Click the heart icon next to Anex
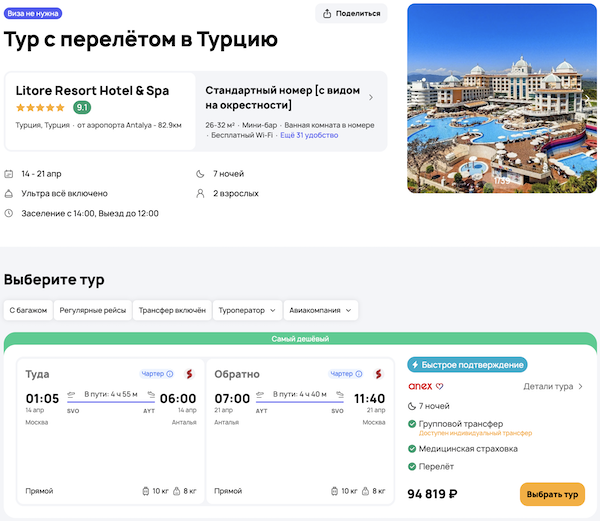Screen dimensions: 600x521 tap(439, 387)
